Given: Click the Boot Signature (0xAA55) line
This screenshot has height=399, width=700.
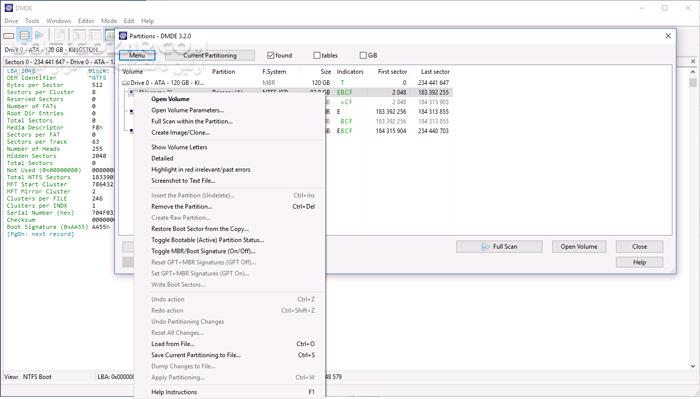Looking at the screenshot, I should [x=58, y=227].
